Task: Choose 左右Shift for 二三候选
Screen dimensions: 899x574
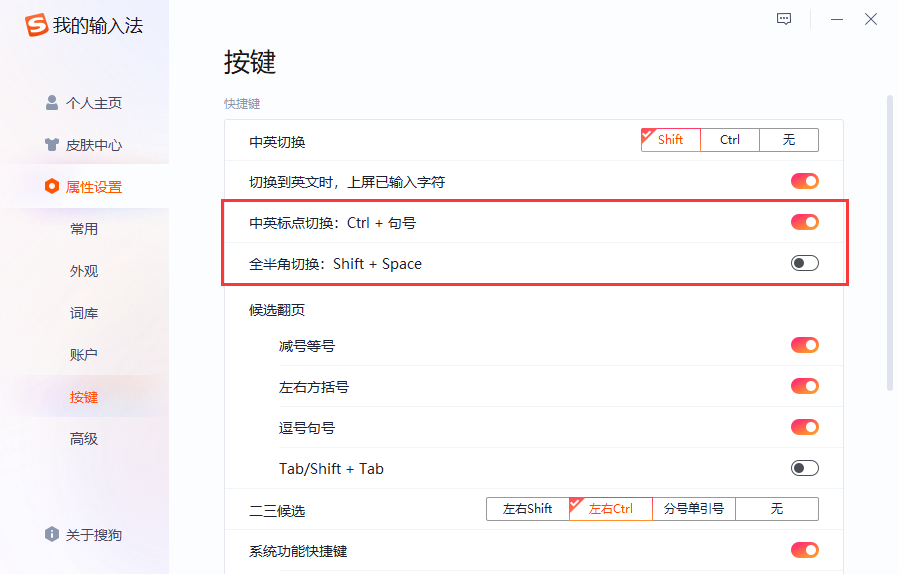Action: (x=527, y=509)
